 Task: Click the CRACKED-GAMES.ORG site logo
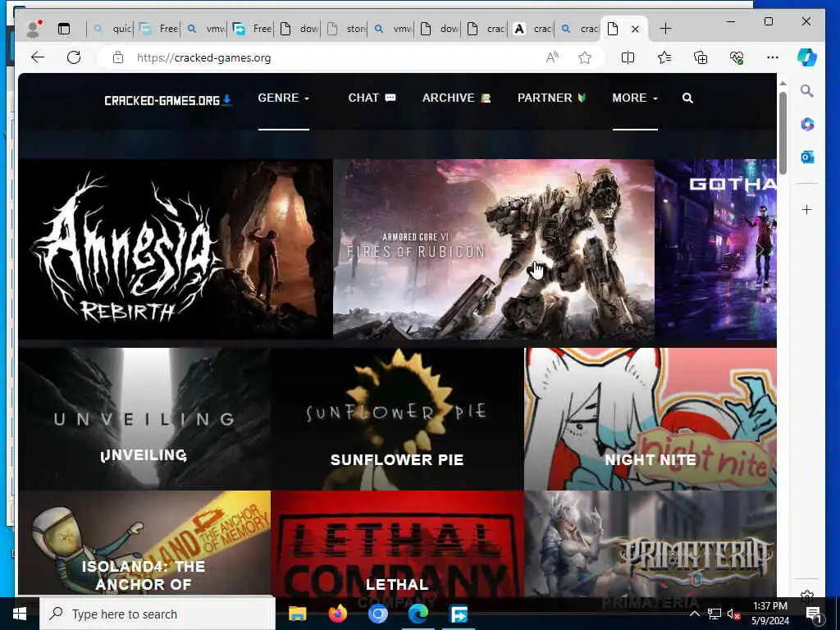tap(167, 100)
